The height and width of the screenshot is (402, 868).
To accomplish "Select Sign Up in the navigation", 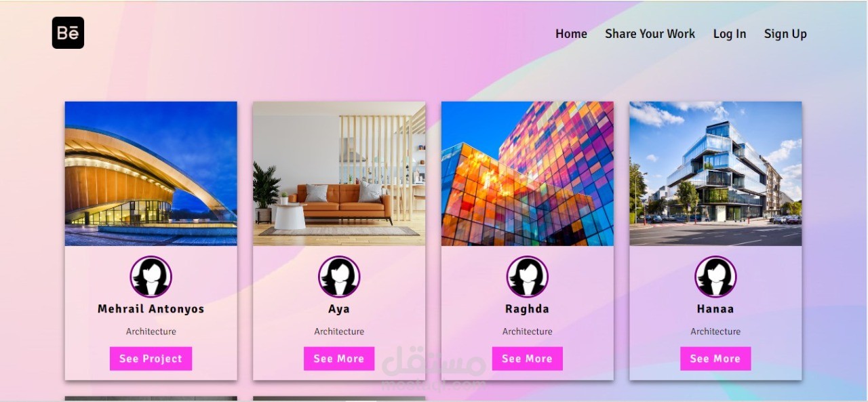I will click(785, 34).
